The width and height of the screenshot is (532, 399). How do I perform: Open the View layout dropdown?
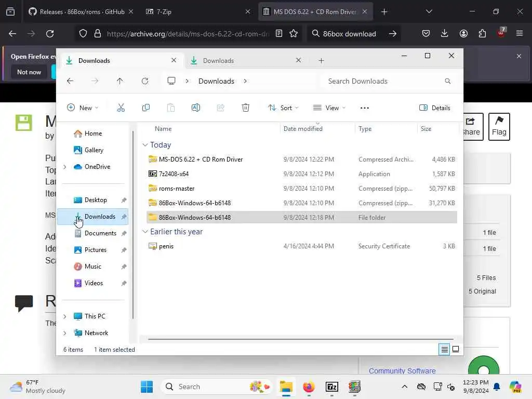[x=329, y=108]
